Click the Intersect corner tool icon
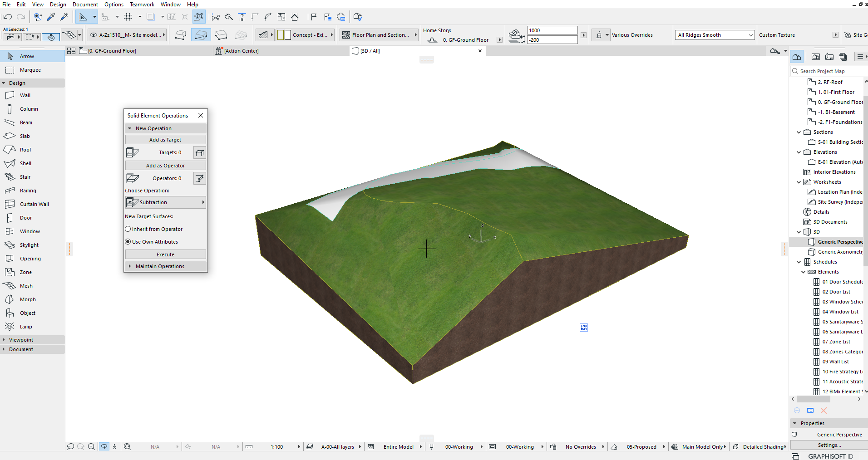This screenshot has width=868, height=460. pyautogui.click(x=255, y=17)
